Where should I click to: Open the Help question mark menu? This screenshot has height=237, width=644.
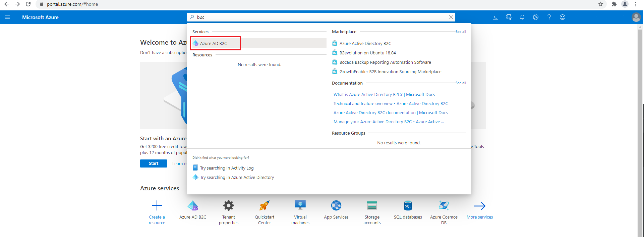549,17
